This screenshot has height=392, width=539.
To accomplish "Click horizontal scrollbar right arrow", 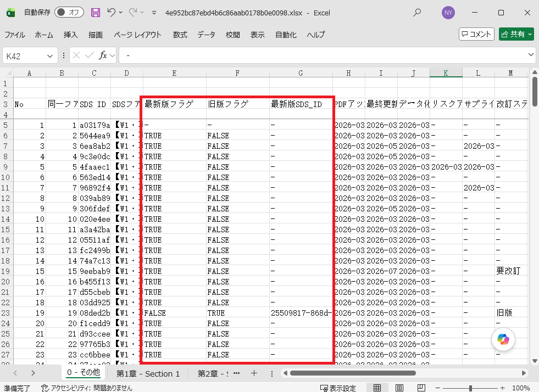I will (x=524, y=373).
